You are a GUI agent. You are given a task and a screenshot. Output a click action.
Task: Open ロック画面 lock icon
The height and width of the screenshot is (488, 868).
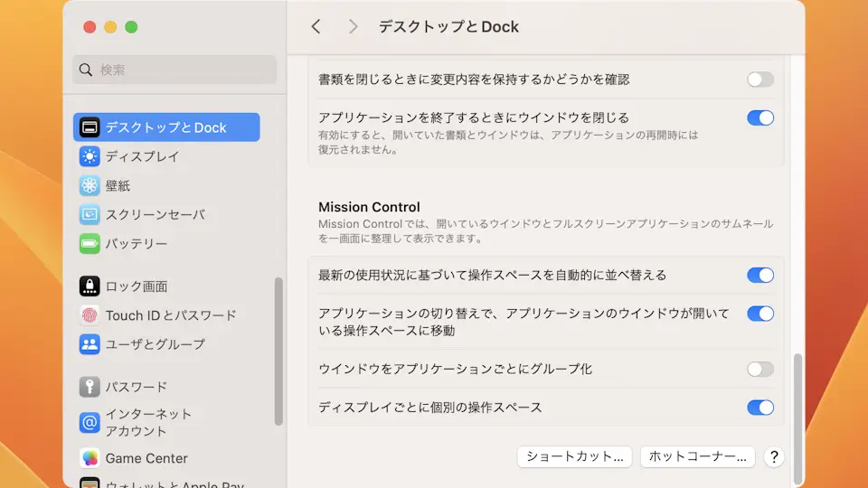click(90, 286)
